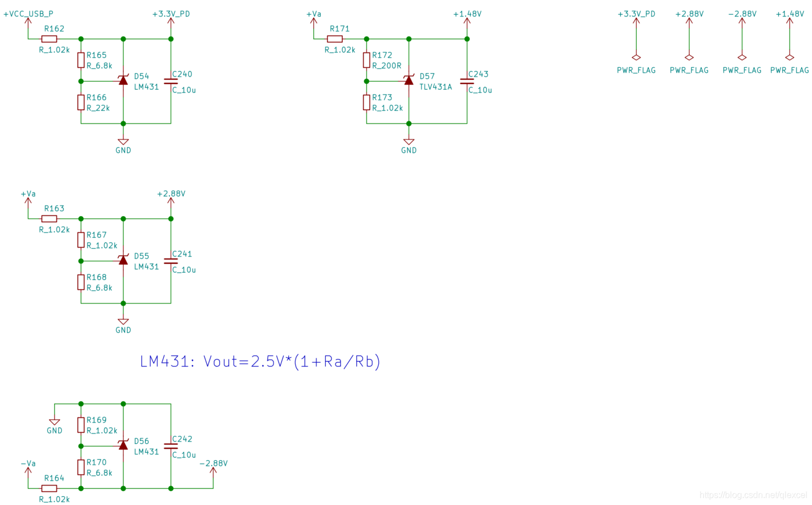This screenshot has width=812, height=505.
Task: Click the C242 reference designator text
Action: [x=182, y=439]
